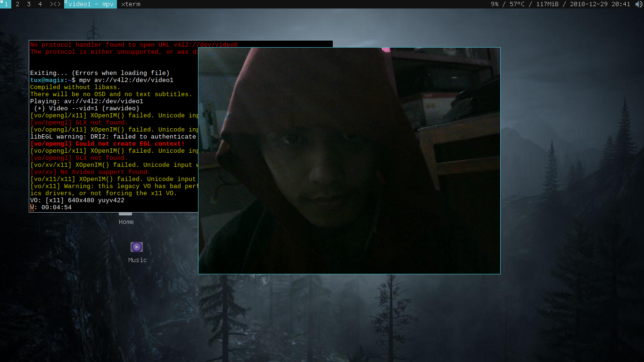Click the 'There will be no OSD' warning line

[111, 94]
